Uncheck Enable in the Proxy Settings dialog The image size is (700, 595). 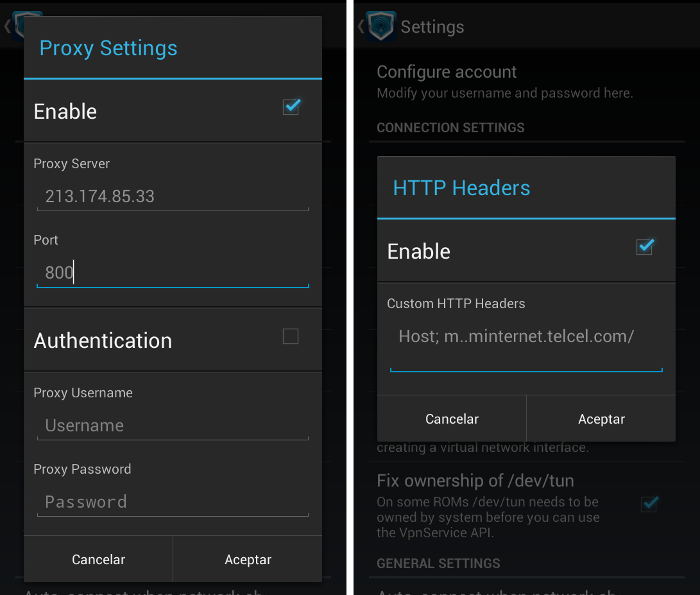pos(291,107)
